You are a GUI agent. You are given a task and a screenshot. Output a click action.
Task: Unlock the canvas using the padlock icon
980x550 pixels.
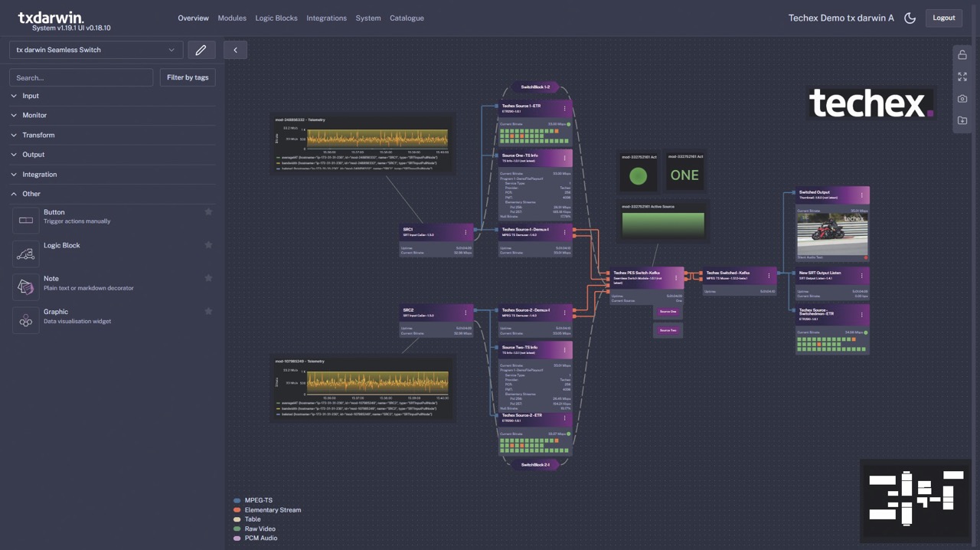click(x=962, y=54)
